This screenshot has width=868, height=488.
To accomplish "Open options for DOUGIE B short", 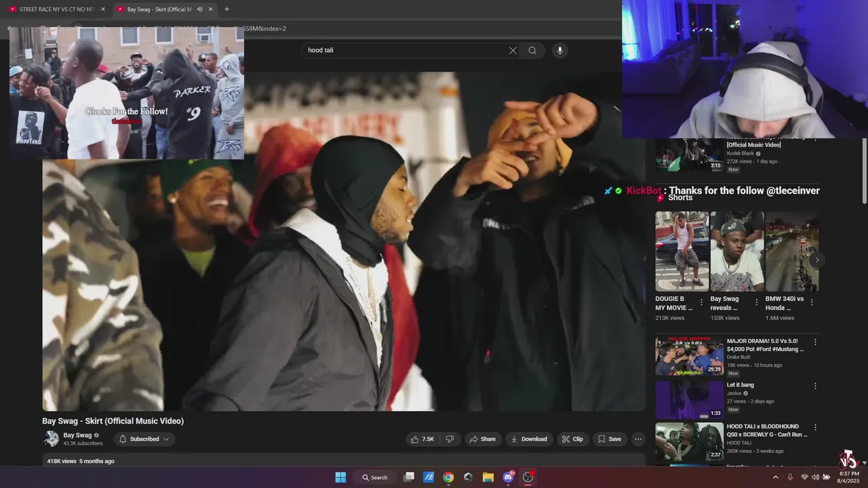I will pos(702,302).
